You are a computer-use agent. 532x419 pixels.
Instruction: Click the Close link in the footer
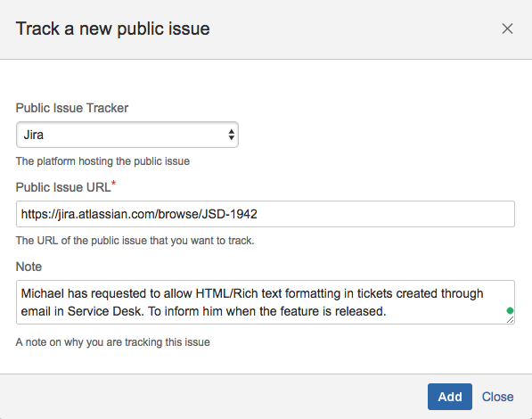[498, 397]
